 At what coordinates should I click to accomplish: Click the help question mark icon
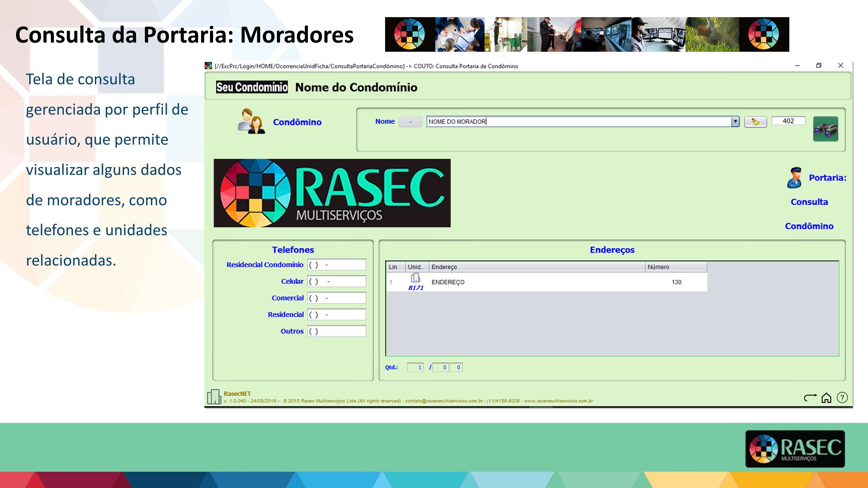(842, 398)
